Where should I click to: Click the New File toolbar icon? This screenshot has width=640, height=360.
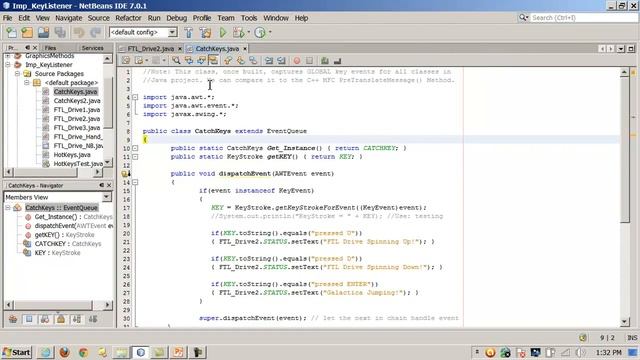pos(11,32)
